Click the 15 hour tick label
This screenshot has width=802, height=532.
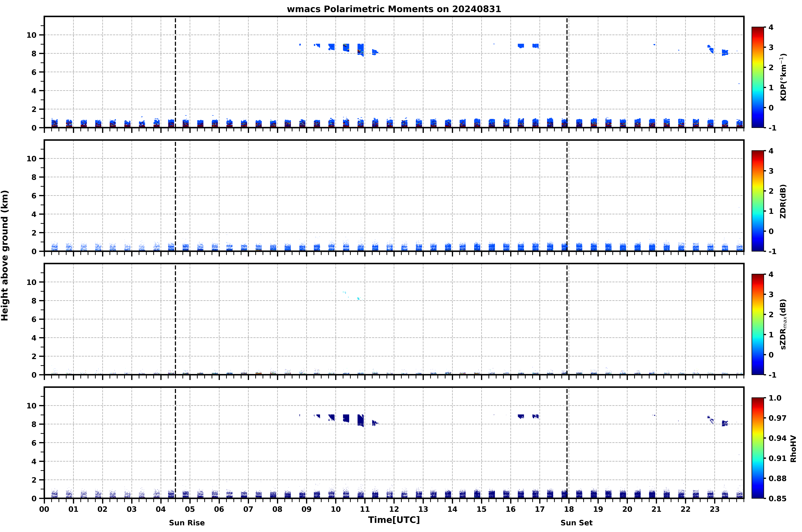tap(481, 509)
